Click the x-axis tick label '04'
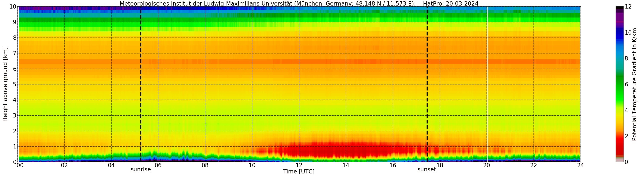The width and height of the screenshot is (644, 176). [x=111, y=165]
